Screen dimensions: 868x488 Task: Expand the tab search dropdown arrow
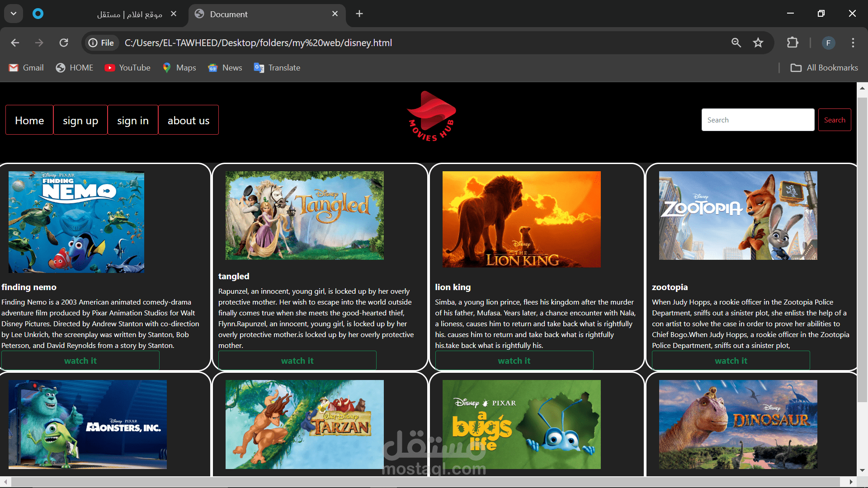[x=14, y=14]
